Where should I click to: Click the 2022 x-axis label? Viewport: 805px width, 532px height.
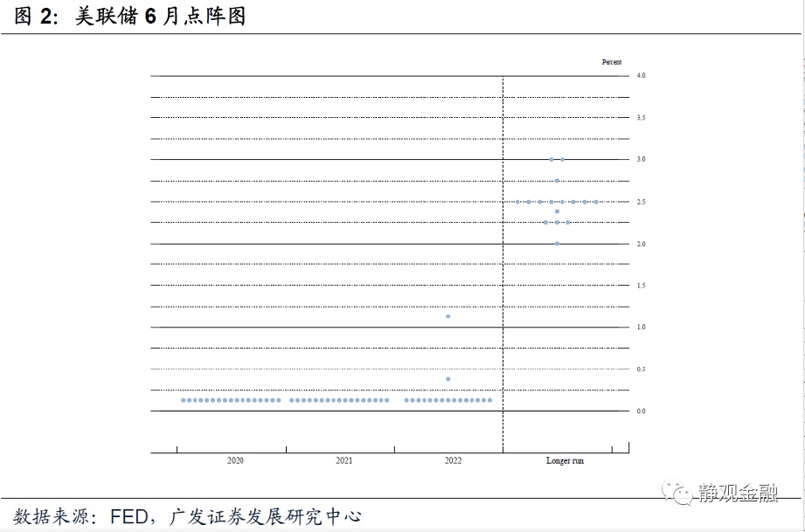tap(453, 460)
